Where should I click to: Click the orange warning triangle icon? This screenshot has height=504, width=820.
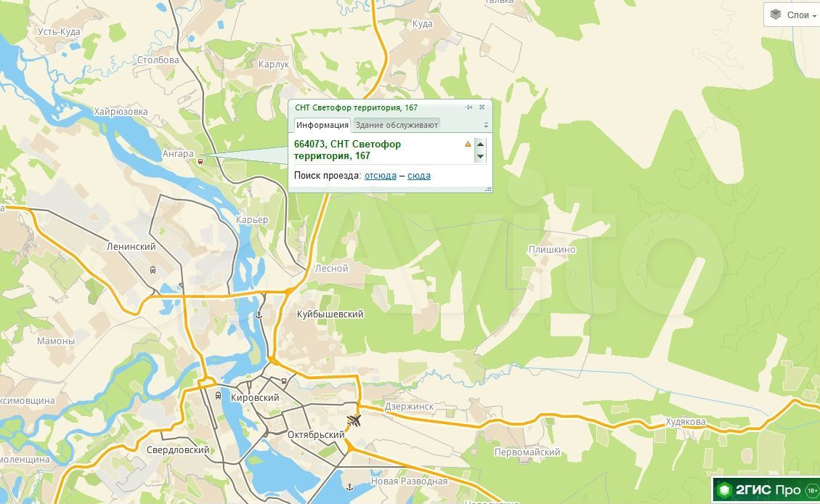click(468, 145)
